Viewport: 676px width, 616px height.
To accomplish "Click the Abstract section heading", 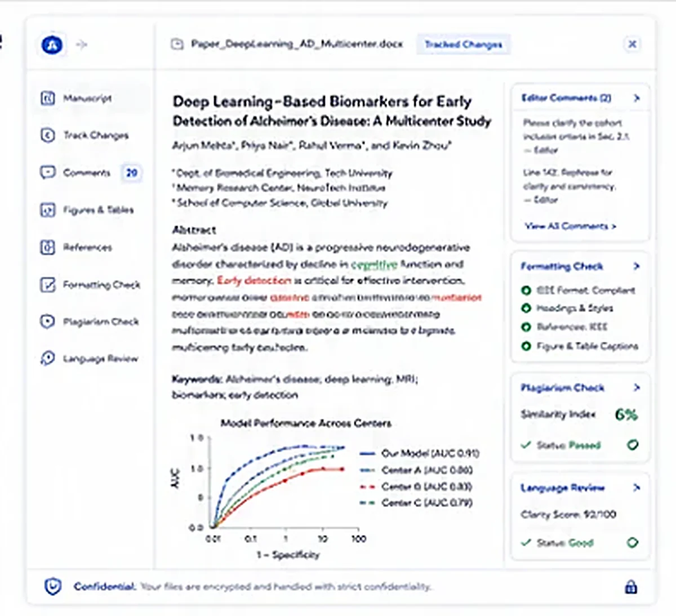I will click(x=194, y=230).
